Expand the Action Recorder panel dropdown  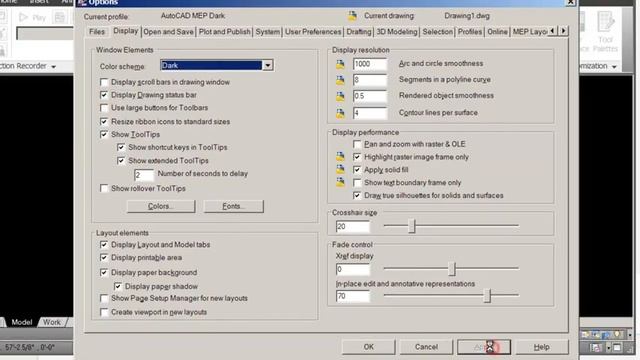coord(53,67)
